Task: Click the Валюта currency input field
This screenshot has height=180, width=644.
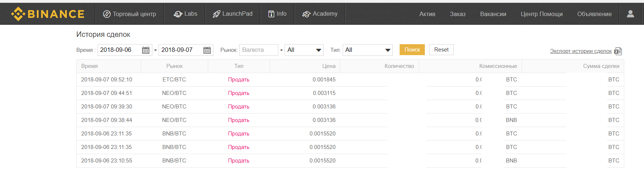Action: click(258, 50)
